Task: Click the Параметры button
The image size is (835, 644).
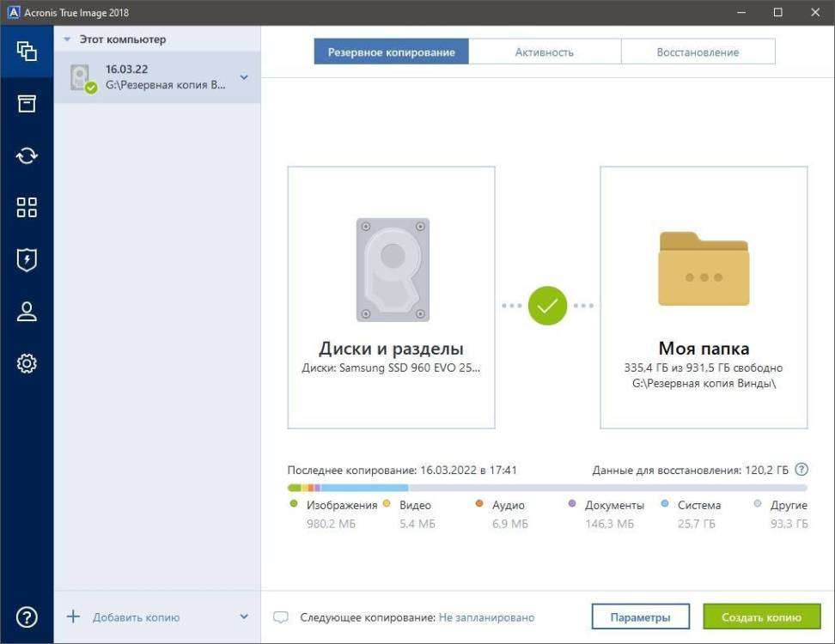Action: pos(640,617)
